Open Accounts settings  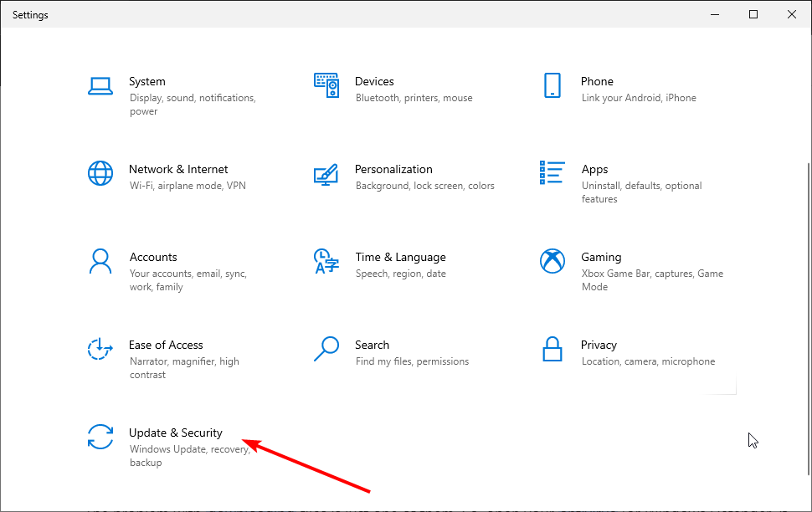click(x=153, y=257)
